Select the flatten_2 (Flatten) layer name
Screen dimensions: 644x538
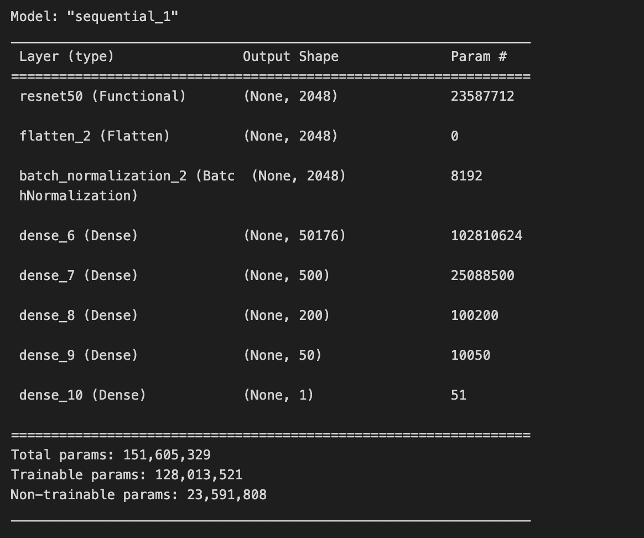pos(94,136)
